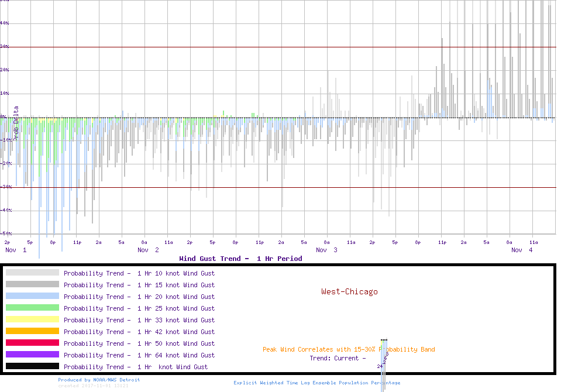Click the Nov 4 date marker
585x392 pixels.
(x=522, y=250)
